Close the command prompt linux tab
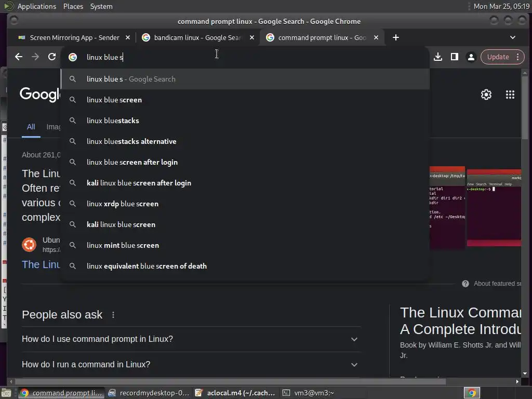532x399 pixels. [x=376, y=37]
